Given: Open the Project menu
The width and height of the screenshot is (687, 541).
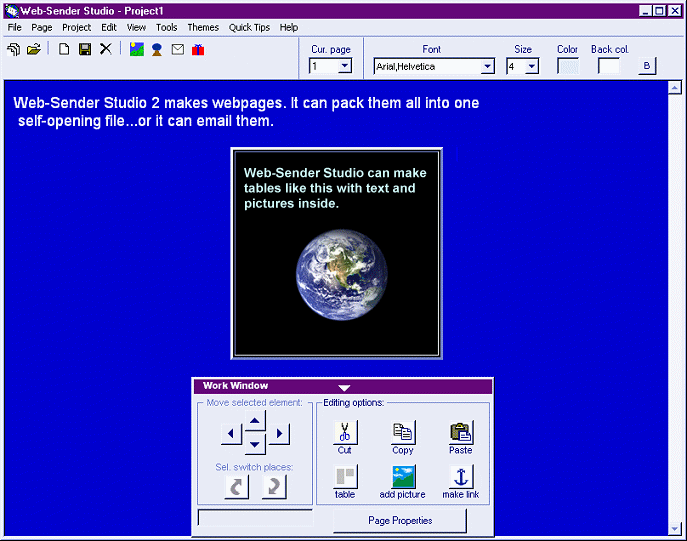Looking at the screenshot, I should pos(76,27).
